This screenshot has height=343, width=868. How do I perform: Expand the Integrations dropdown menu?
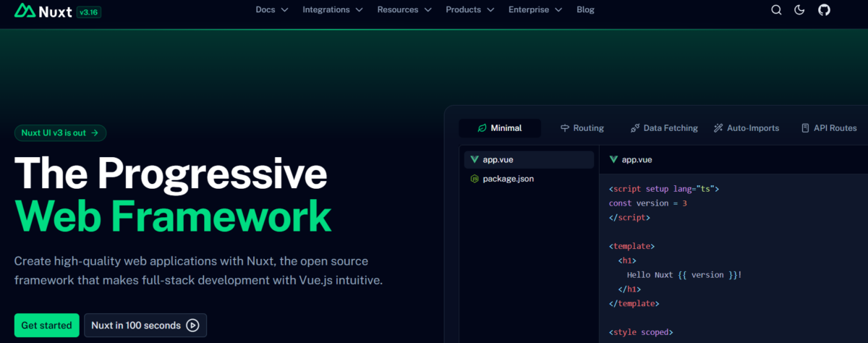coord(333,10)
